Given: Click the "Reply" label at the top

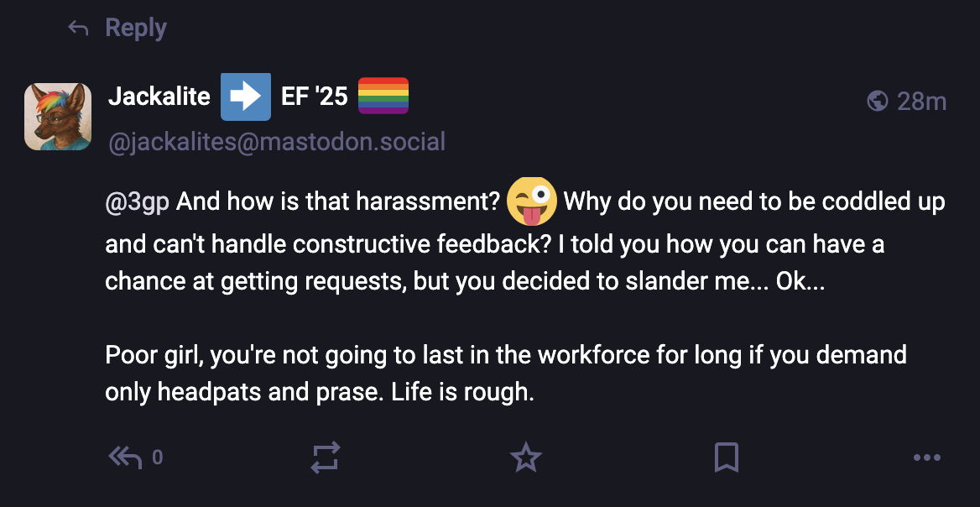Looking at the screenshot, I should click(x=136, y=29).
